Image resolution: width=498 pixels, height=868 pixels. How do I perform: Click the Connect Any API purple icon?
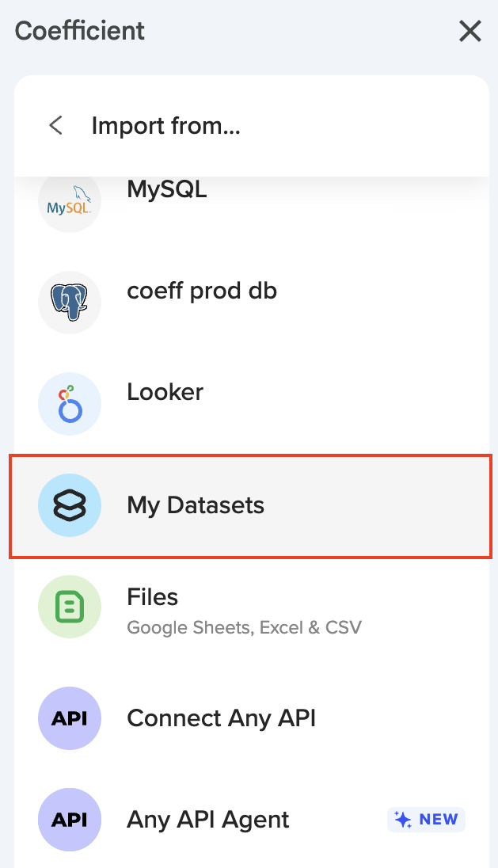70,718
